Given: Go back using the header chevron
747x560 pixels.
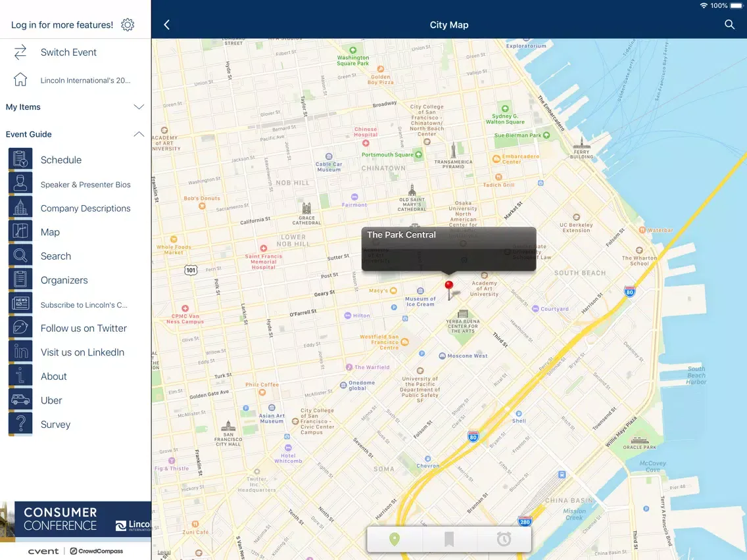Looking at the screenshot, I should [x=167, y=25].
